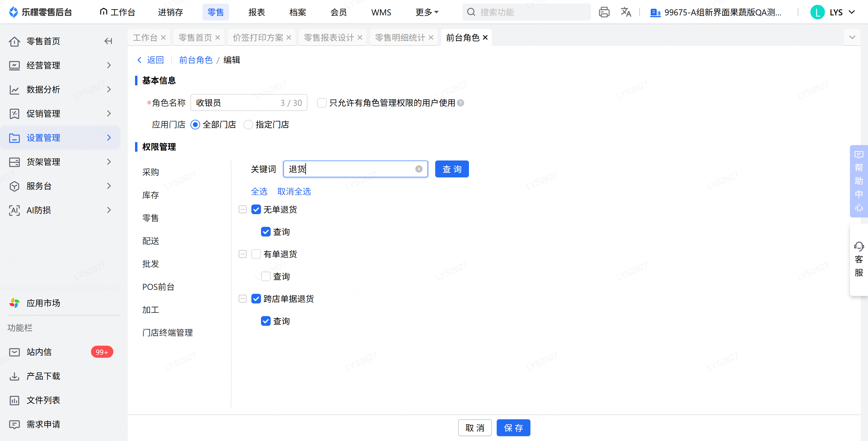Click the 全选 link
The height and width of the screenshot is (441, 868).
coord(259,192)
